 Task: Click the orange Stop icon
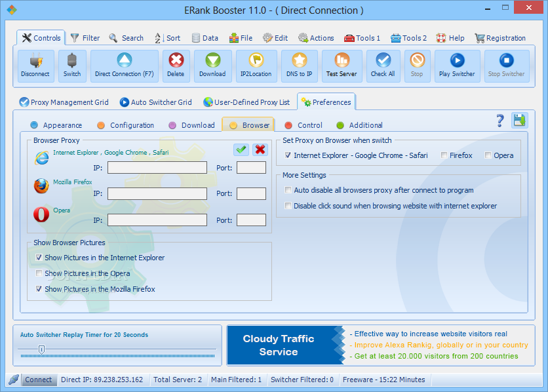tap(418, 60)
